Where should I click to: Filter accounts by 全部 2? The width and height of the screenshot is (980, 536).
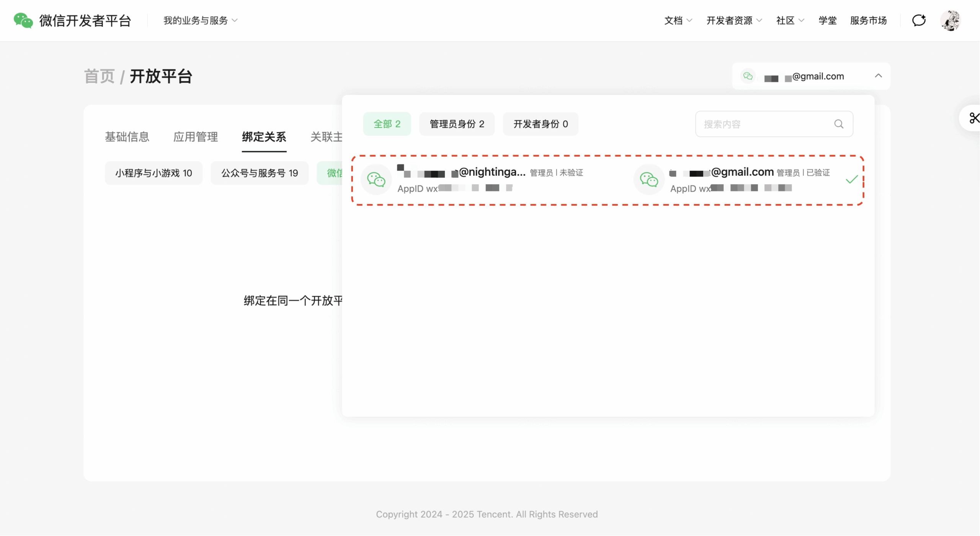click(387, 124)
